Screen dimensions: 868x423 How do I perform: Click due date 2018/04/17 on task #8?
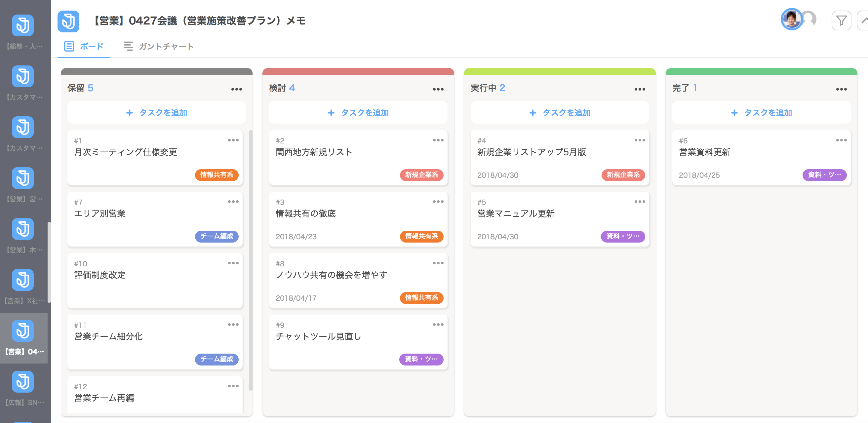[296, 298]
